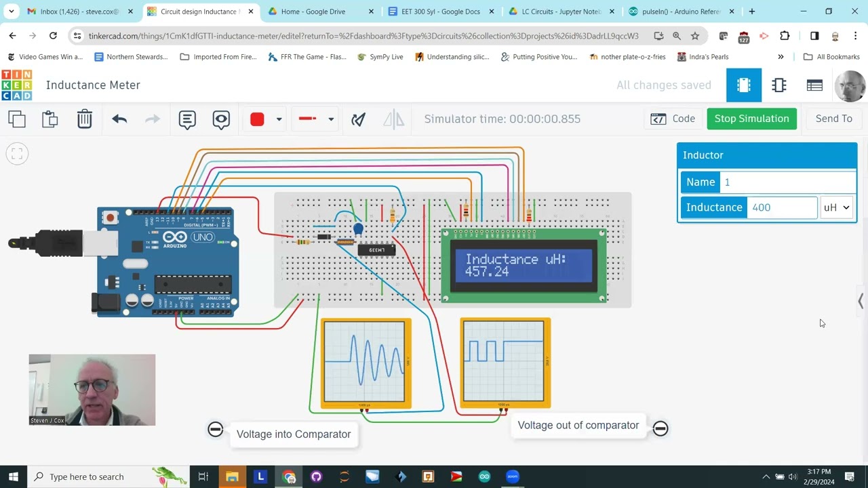Reload the page
Viewport: 868px width, 488px height.
point(53,36)
